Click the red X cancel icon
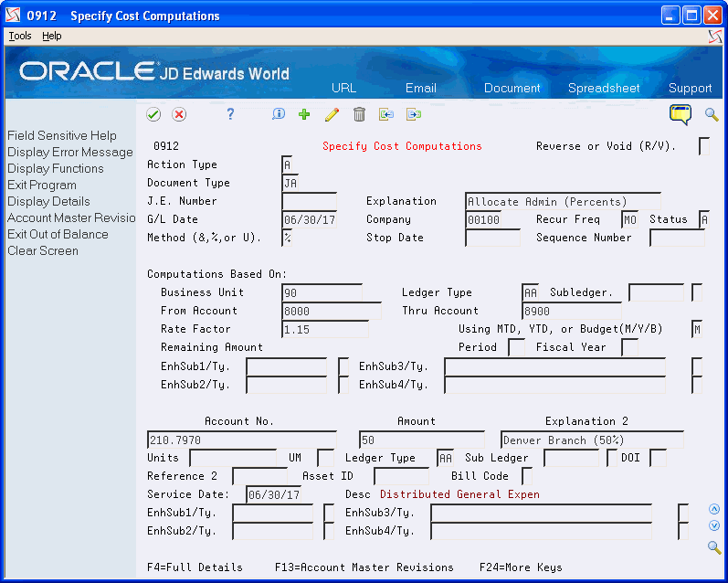Screen dimensions: 728x583 tap(179, 114)
